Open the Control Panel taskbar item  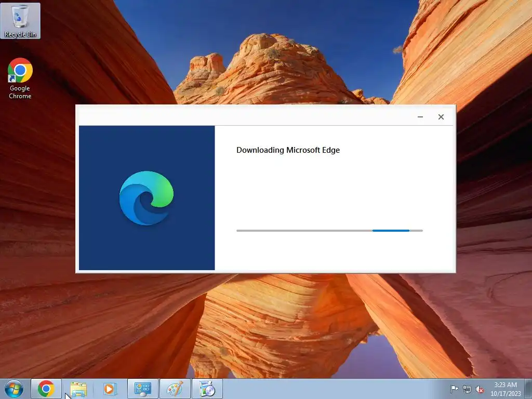click(x=142, y=389)
